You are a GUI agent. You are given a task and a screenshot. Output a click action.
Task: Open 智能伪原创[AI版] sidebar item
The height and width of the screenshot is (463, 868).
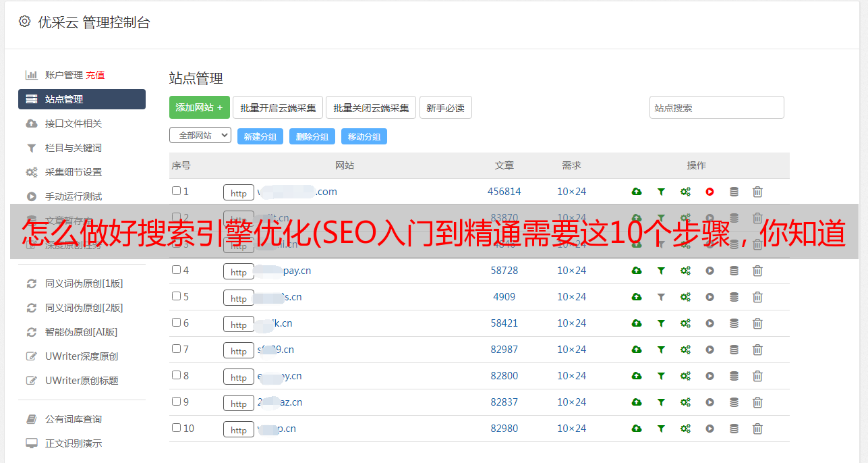(x=82, y=332)
